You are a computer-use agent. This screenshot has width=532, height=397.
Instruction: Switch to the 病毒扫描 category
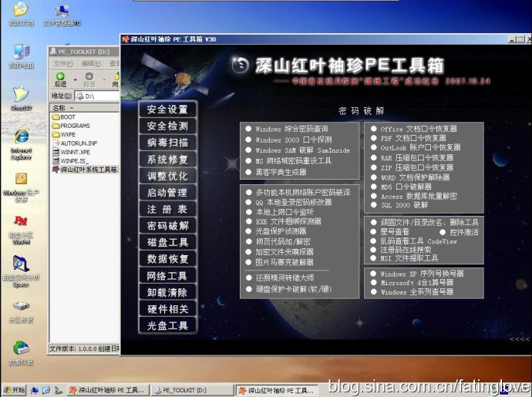click(167, 143)
